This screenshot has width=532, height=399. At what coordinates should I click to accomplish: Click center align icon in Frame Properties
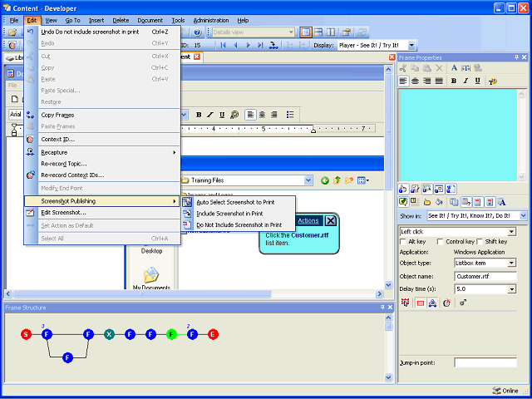coord(415,81)
